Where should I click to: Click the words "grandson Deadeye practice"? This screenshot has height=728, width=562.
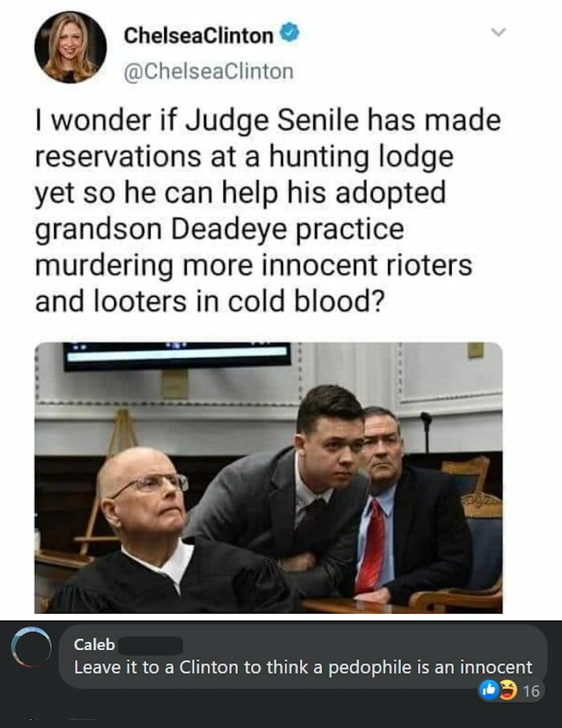pos(219,229)
